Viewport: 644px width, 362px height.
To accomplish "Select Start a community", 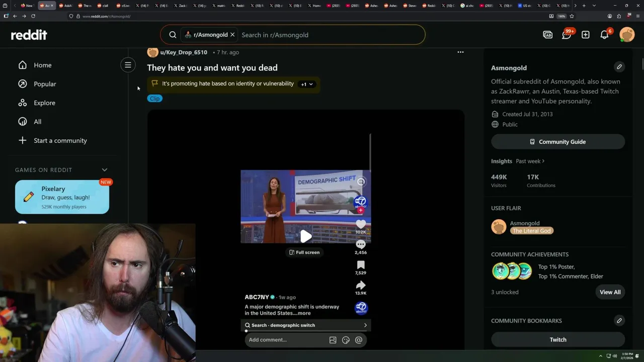I will pos(60,140).
